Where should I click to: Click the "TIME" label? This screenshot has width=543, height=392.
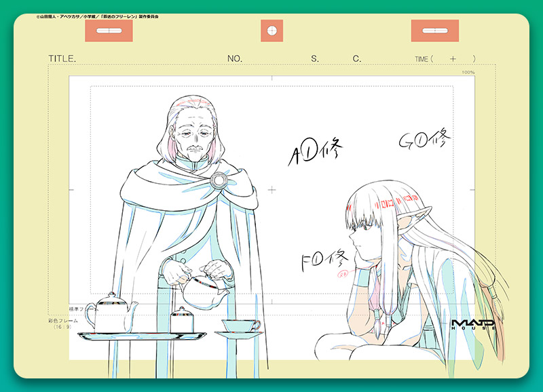coord(422,59)
